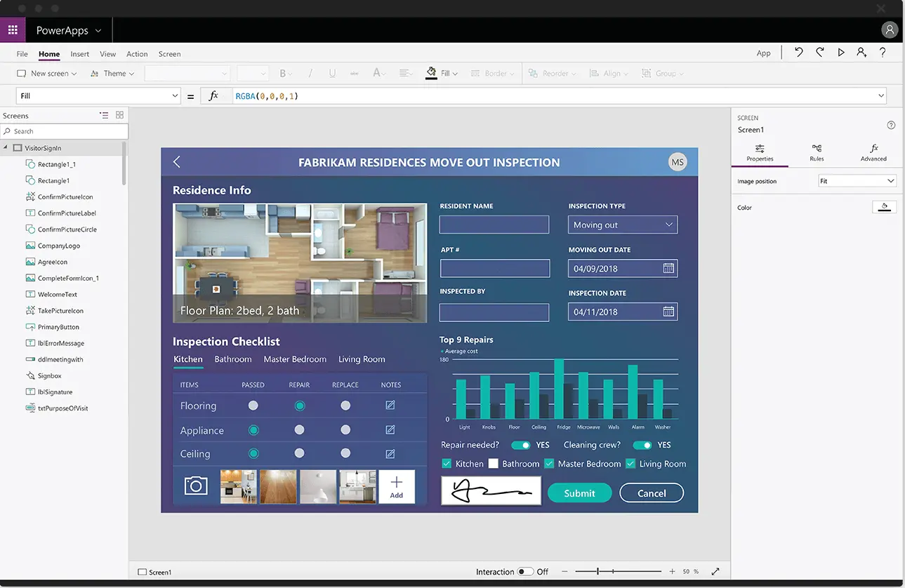Select the Bathroom checklist tab
This screenshot has height=588, width=905.
pos(233,359)
